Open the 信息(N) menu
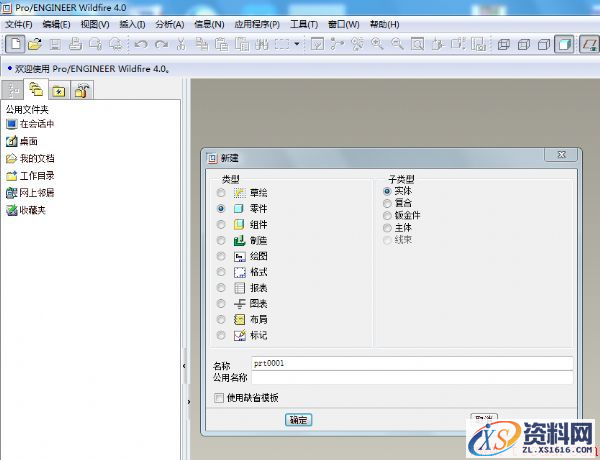 [x=209, y=24]
